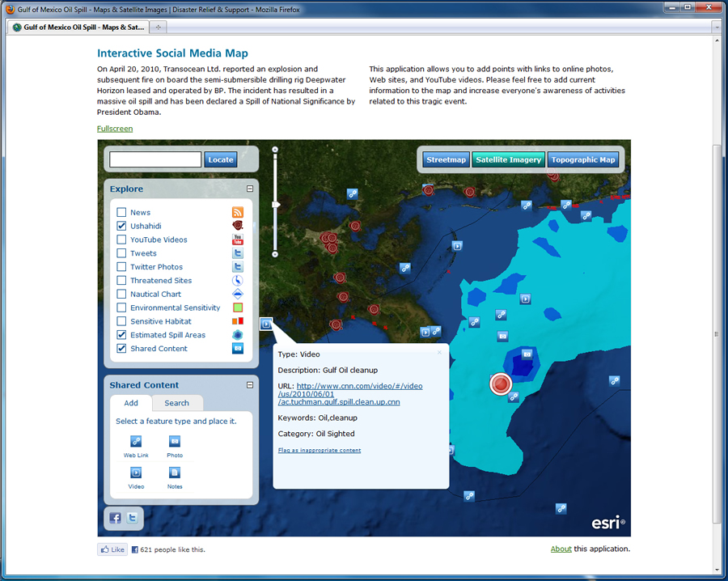Image resolution: width=728 pixels, height=581 pixels.
Task: Open the CNN video URL link
Action: click(x=350, y=394)
